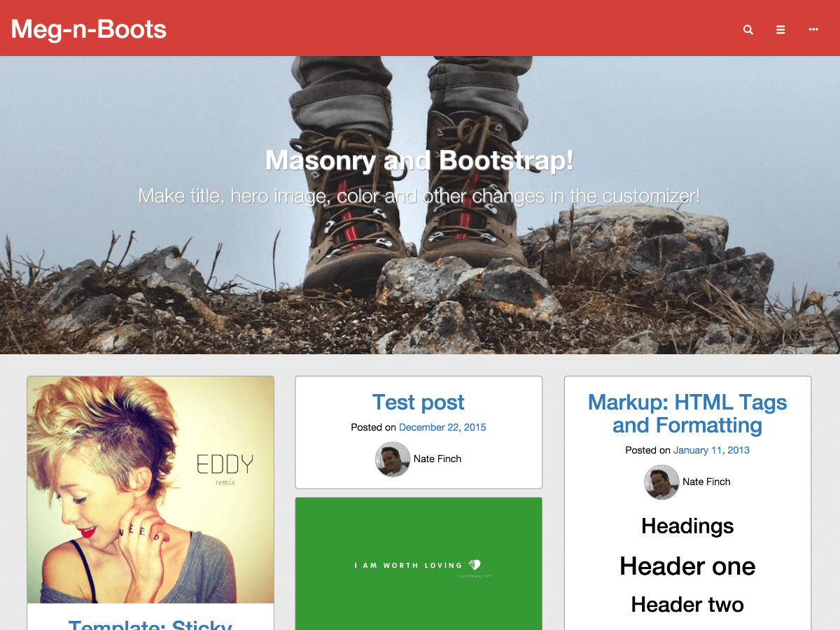Click the December 22, 2015 date link
The image size is (840, 630).
(x=442, y=427)
